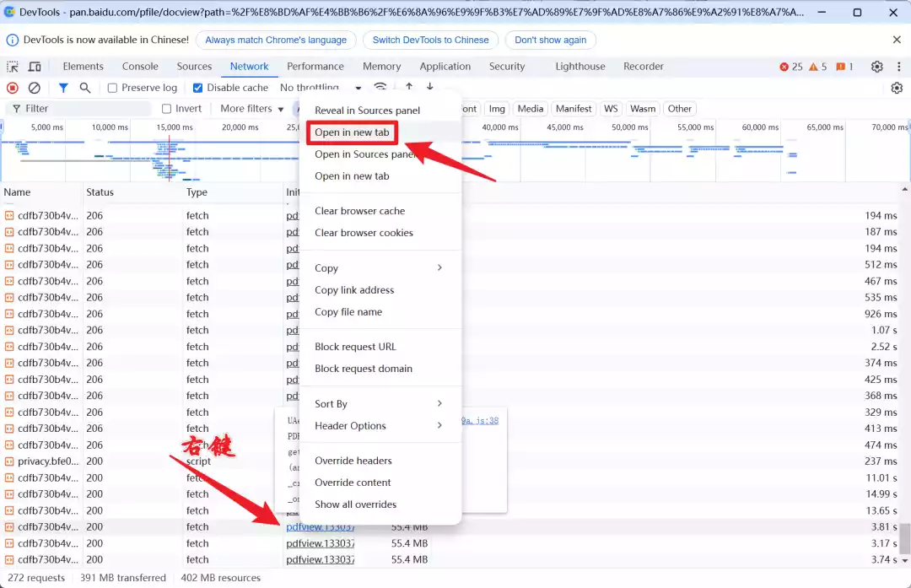Viewport: 911px width, 588px height.
Task: Click the import HAR upload arrow
Action: pos(409,87)
